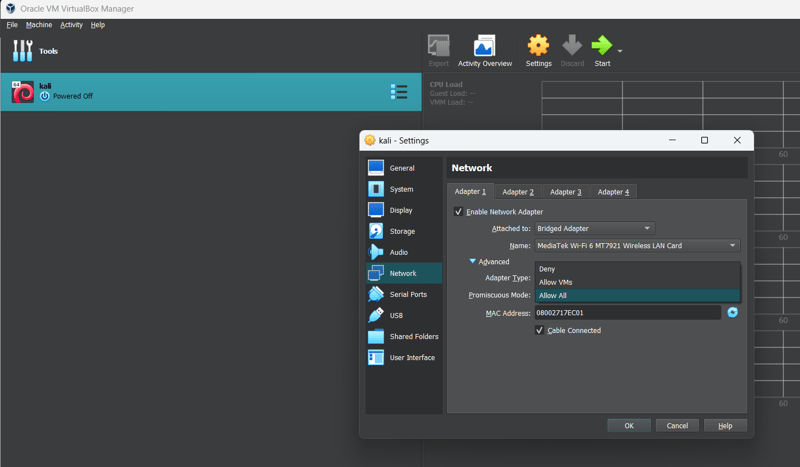The height and width of the screenshot is (467, 800).
Task: Confirm settings with the OK button
Action: tap(629, 426)
